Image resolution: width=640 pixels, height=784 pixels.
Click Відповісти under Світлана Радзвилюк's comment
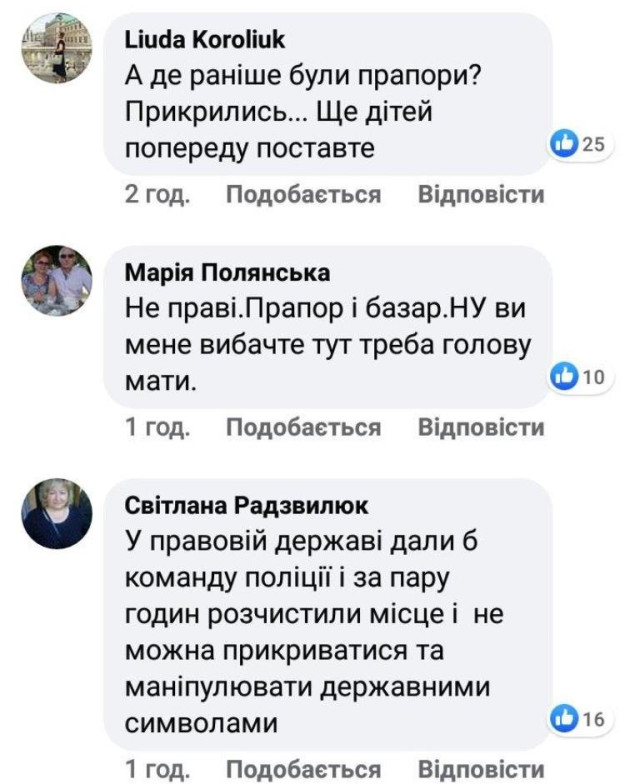pos(481,769)
